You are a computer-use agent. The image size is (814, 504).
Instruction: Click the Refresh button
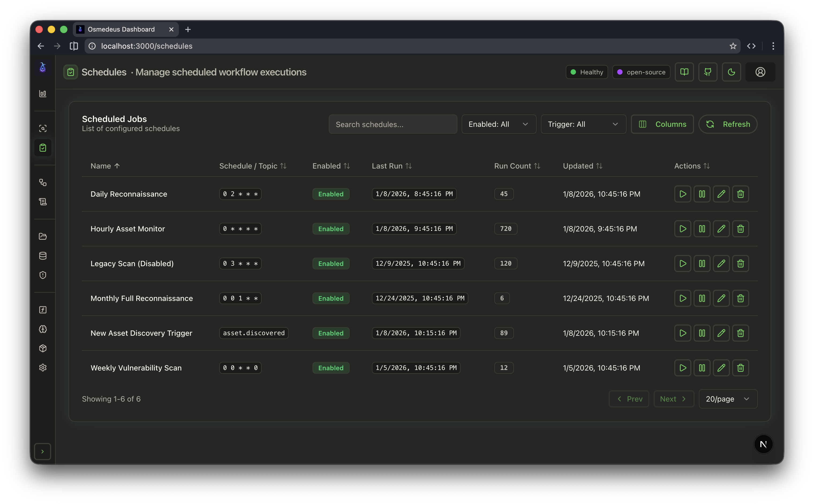coord(728,124)
